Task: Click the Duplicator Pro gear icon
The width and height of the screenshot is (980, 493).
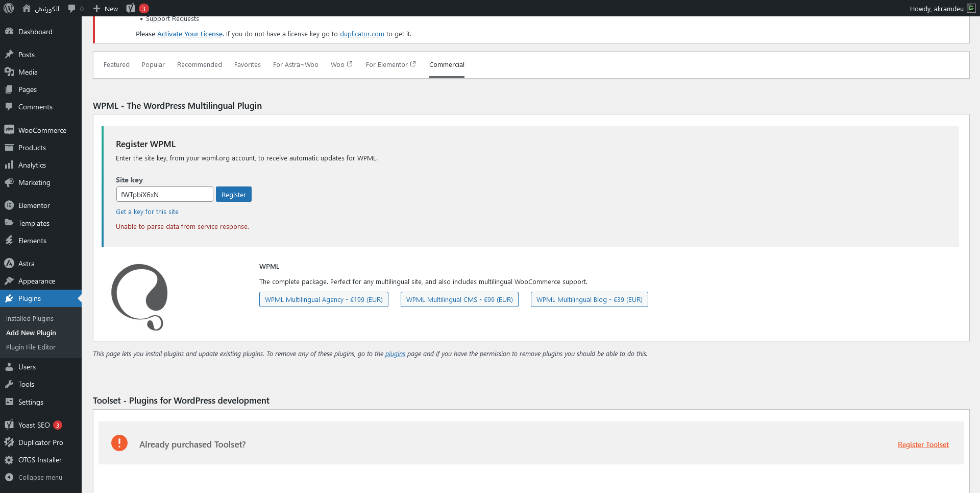Action: pos(9,442)
